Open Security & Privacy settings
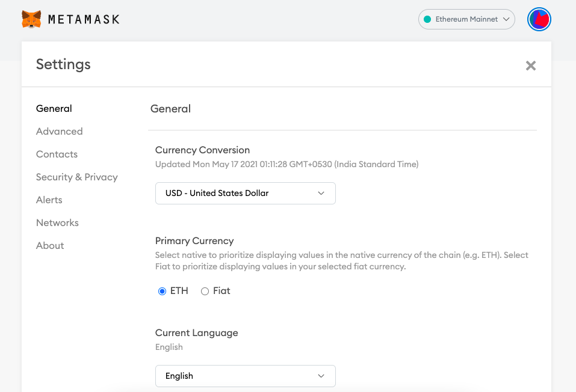 pos(76,177)
